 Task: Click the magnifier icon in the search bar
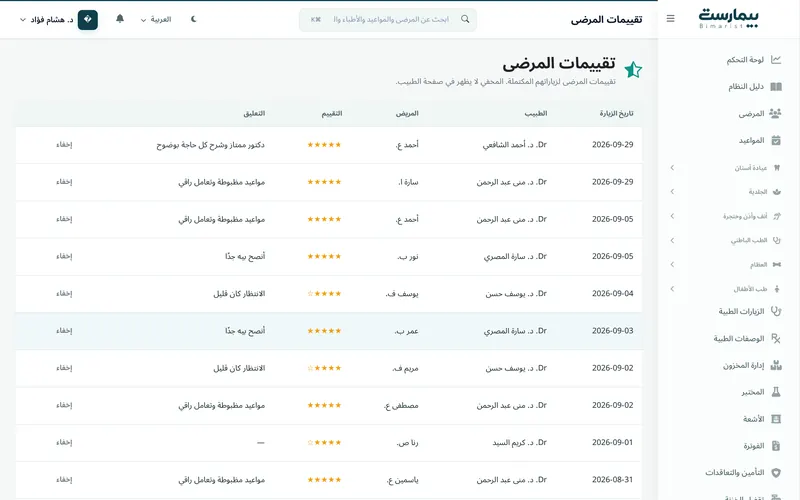tap(465, 19)
